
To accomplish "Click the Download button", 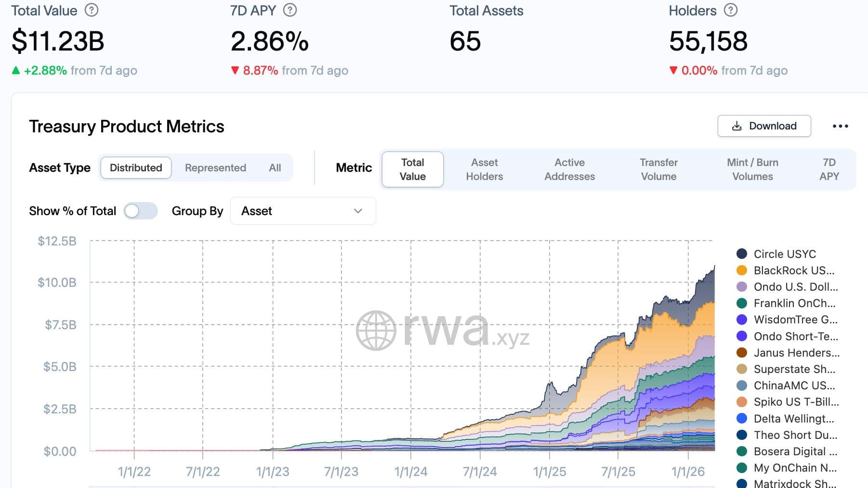I will point(764,126).
